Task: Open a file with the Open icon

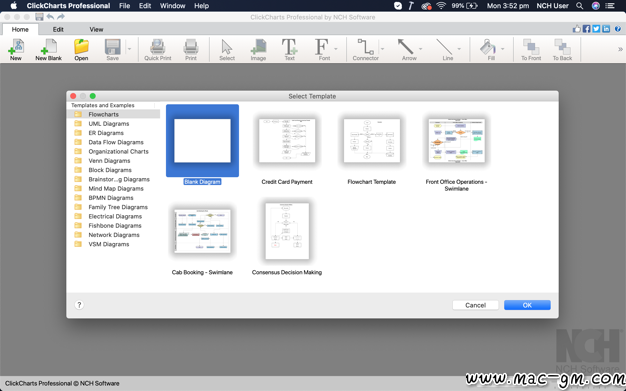Action: tap(81, 50)
